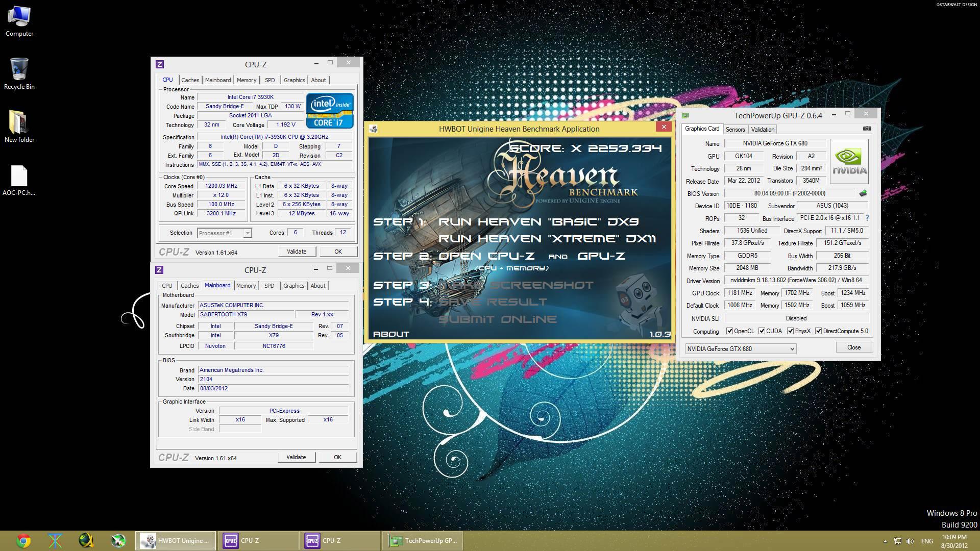980x551 pixels.
Task: Click the ENG input language indicator
Action: pyautogui.click(x=927, y=541)
